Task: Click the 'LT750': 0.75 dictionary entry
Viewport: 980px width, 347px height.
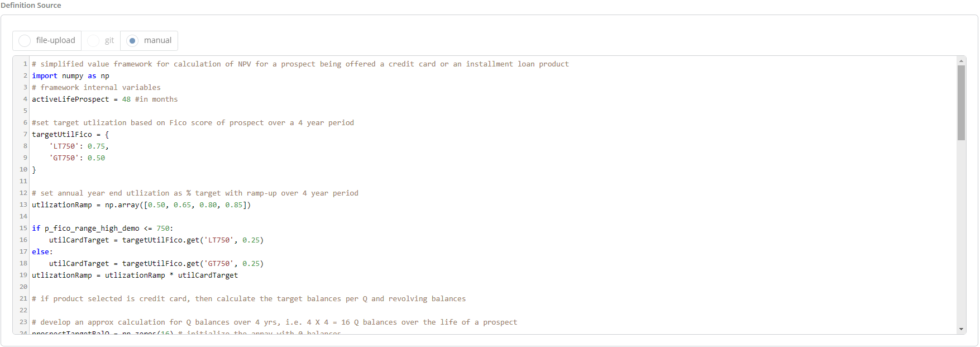Action: point(79,146)
